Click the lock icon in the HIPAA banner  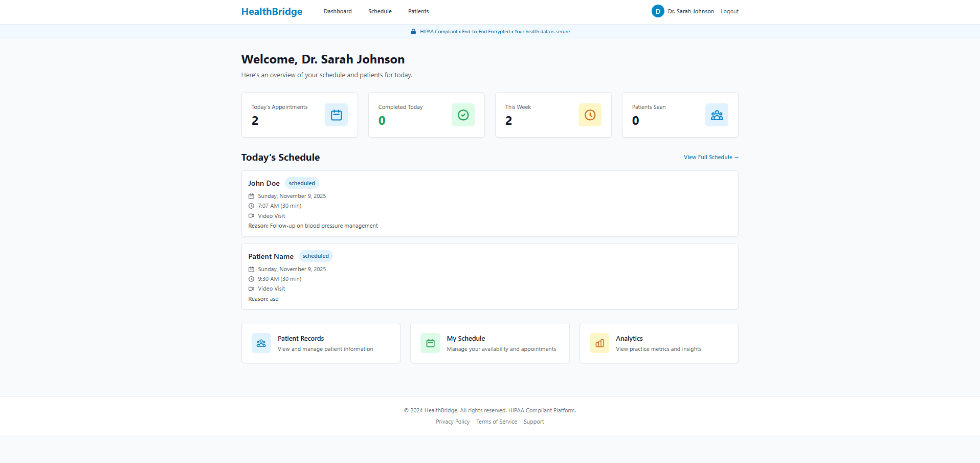pos(413,31)
